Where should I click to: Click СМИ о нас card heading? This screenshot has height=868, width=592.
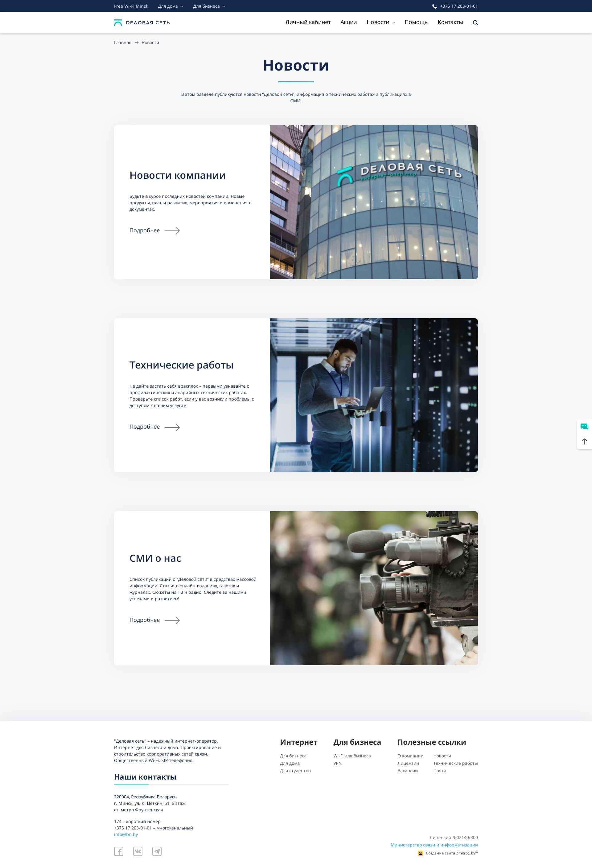click(155, 558)
